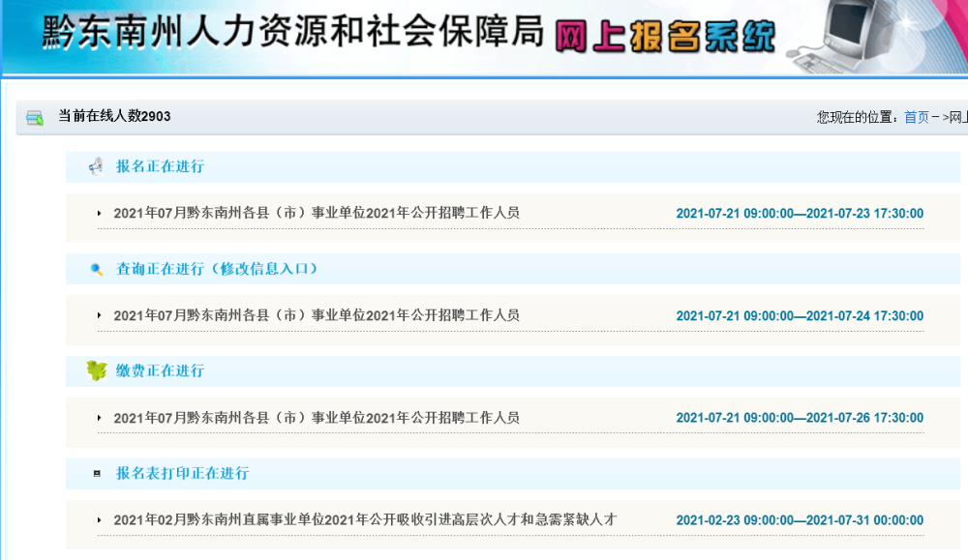Click the arrow bullet before the registration entry
The image size is (968, 560).
pyautogui.click(x=99, y=214)
